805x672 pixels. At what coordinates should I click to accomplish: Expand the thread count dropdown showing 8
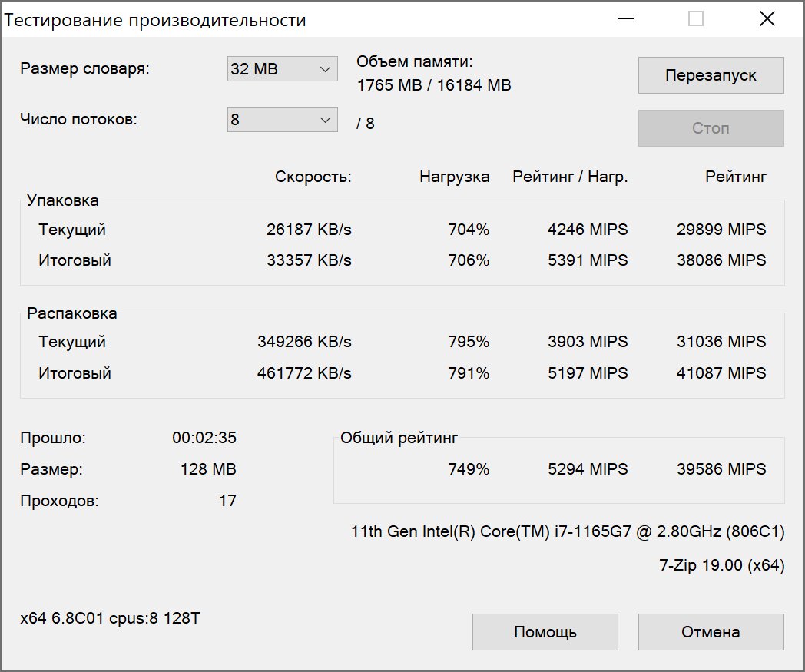coord(282,120)
